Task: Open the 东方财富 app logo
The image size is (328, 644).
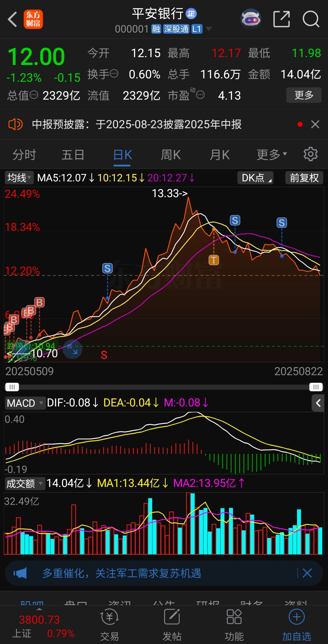Action: click(33, 19)
